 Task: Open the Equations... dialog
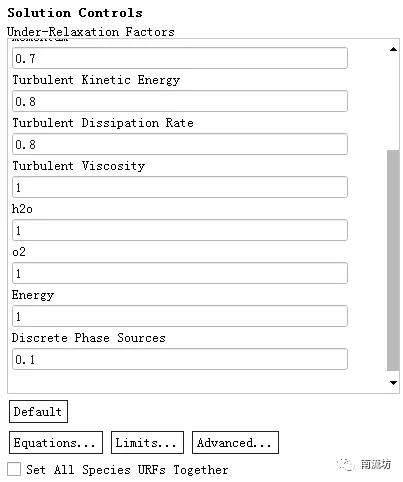(x=56, y=443)
